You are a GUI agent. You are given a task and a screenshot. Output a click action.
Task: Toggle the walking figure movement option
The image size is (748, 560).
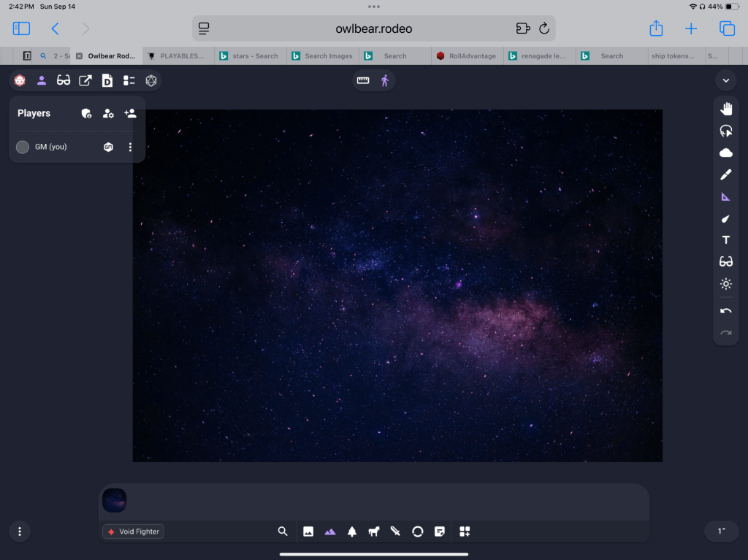(x=385, y=80)
